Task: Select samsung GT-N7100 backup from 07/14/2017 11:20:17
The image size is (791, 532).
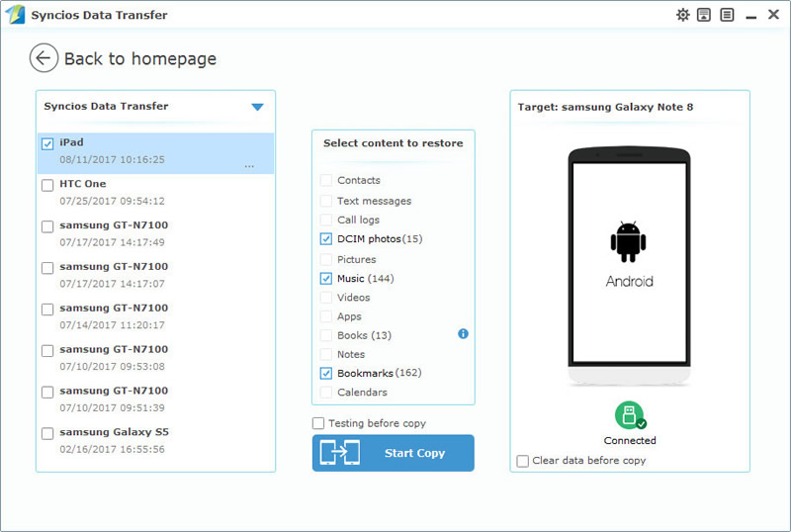Action: click(x=47, y=310)
